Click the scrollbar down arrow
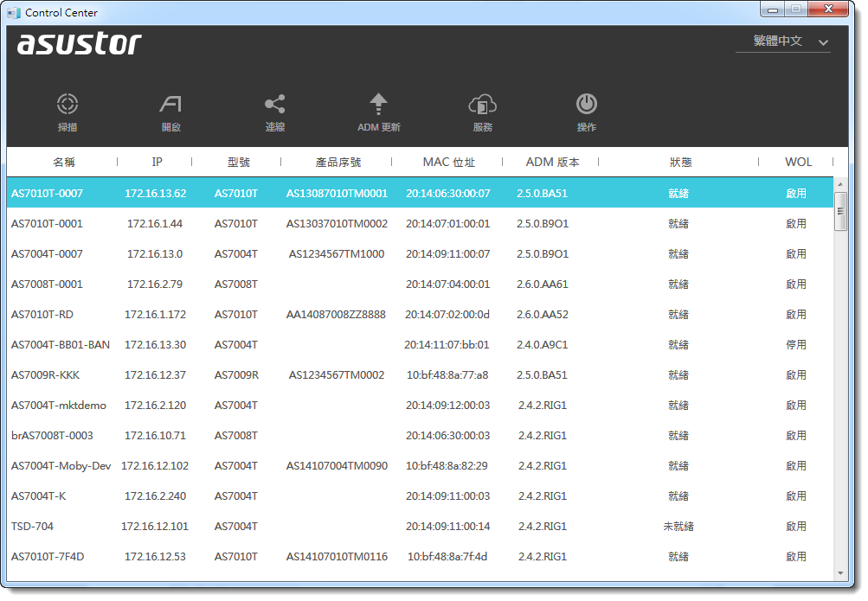This screenshot has width=868, height=601. tap(840, 573)
